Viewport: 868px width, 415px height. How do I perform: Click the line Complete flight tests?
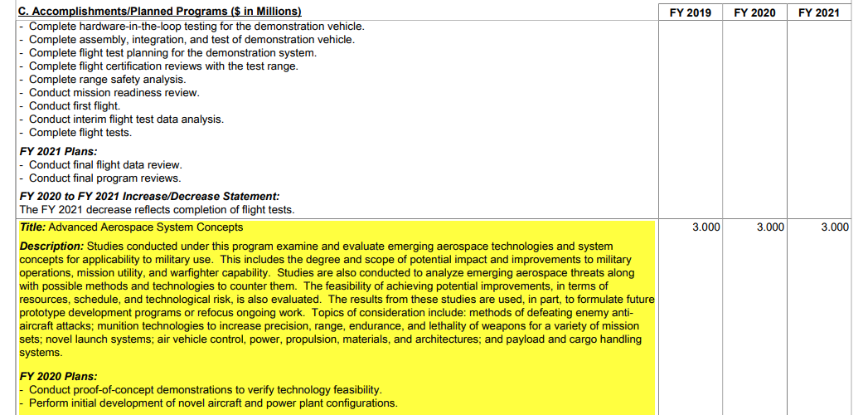(x=80, y=133)
